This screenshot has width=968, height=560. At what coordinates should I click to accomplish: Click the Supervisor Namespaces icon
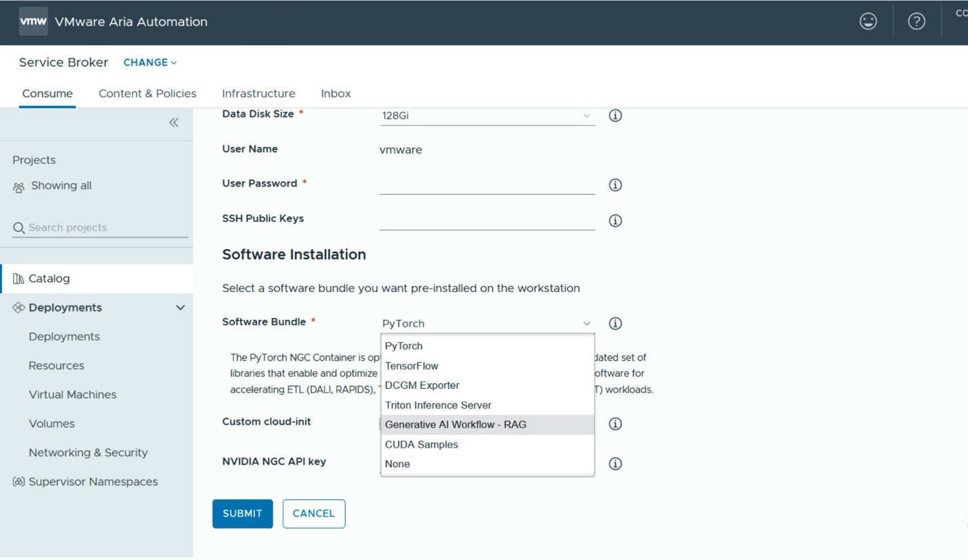point(18,482)
